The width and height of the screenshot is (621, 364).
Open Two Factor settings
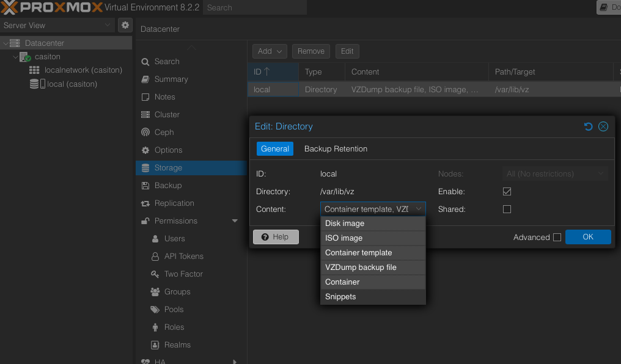click(183, 274)
